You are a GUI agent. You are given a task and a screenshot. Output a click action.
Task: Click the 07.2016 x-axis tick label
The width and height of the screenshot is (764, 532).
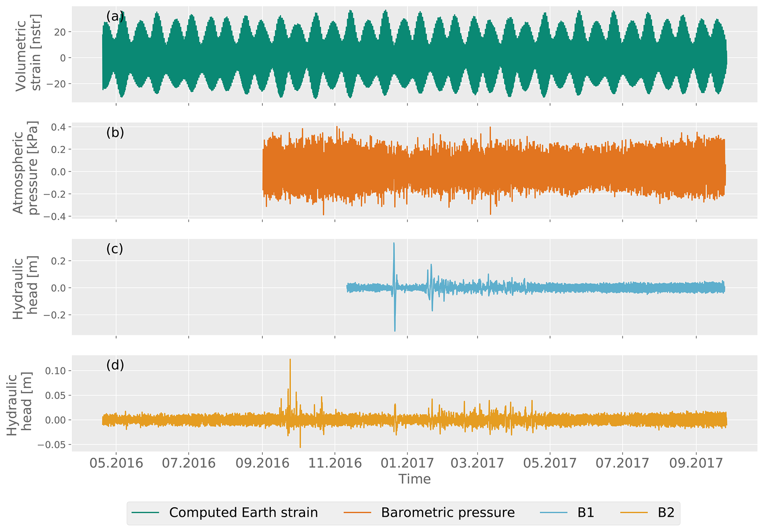189,463
